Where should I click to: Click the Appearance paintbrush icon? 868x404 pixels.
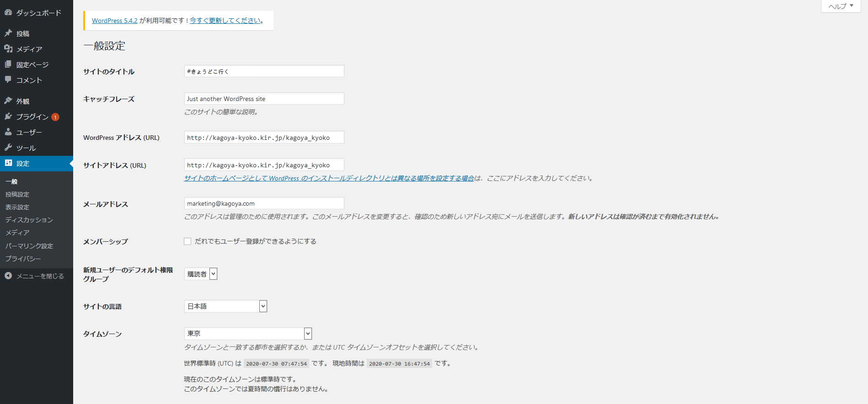click(8, 101)
